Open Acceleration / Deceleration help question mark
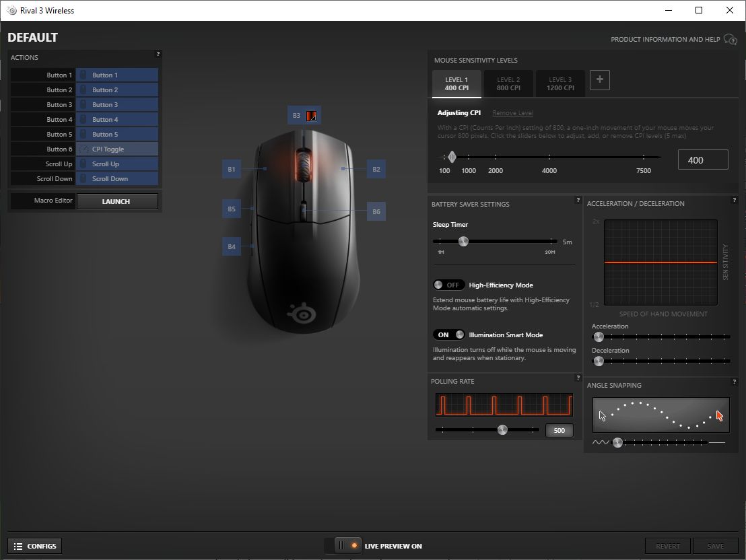The height and width of the screenshot is (560, 746). (x=734, y=201)
